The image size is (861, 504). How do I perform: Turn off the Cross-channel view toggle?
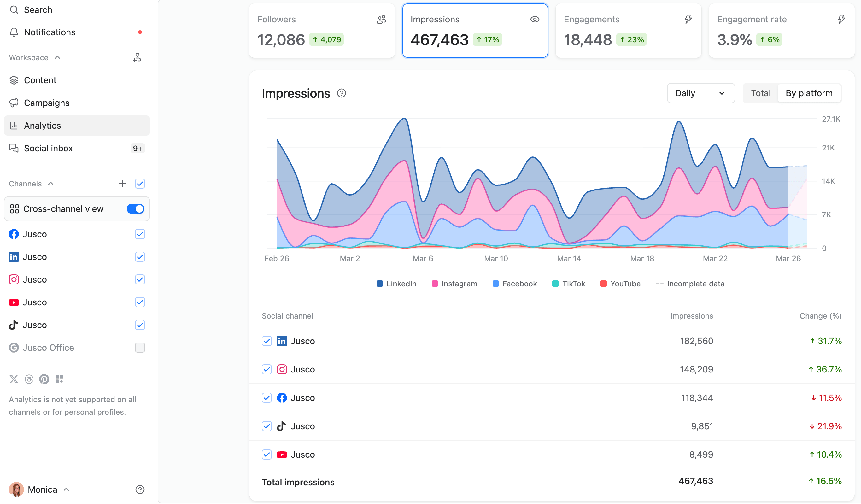136,209
